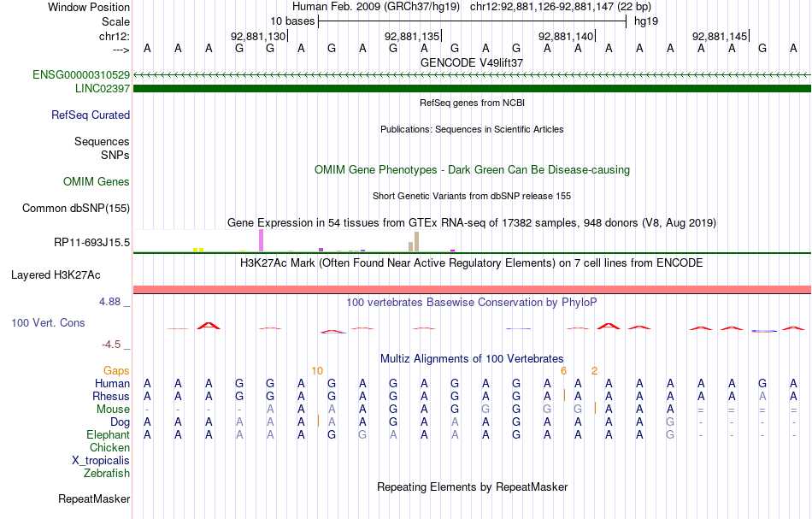
Task: Click the RP11-693J15.5 GTEx label
Action: pos(91,243)
